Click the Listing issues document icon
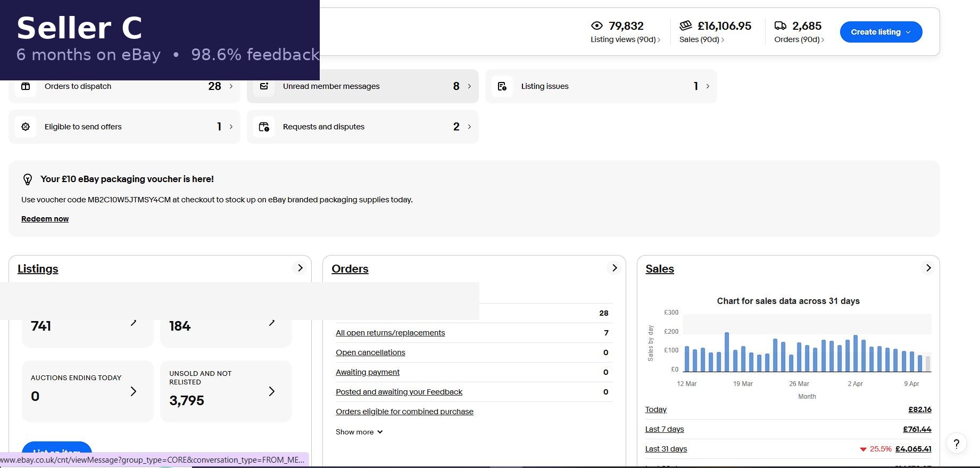The height and width of the screenshot is (468, 980). pyautogui.click(x=502, y=86)
